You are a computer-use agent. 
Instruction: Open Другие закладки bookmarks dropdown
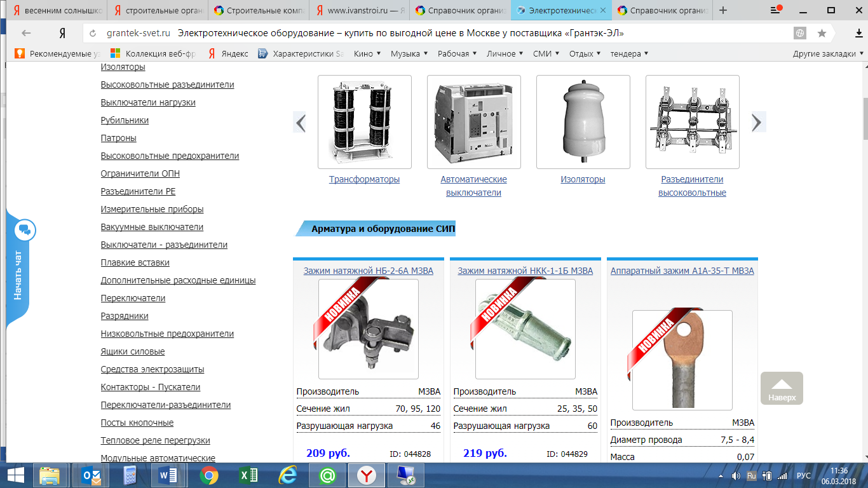coord(828,53)
